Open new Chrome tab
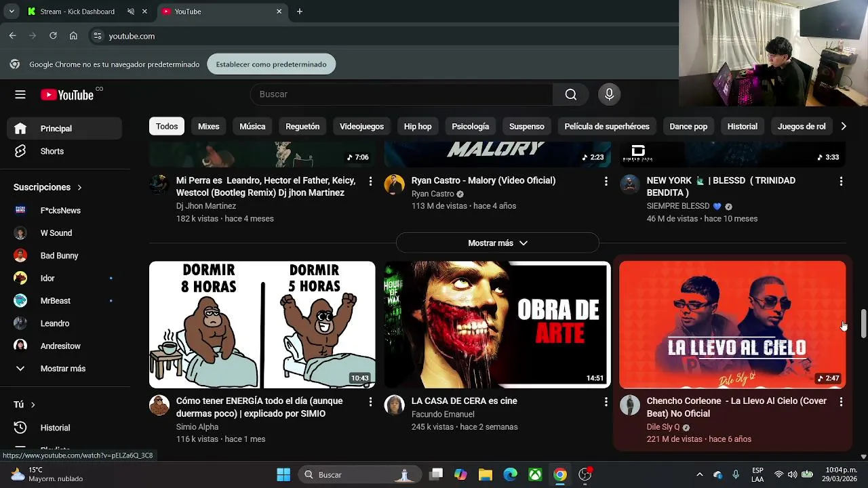 (300, 12)
